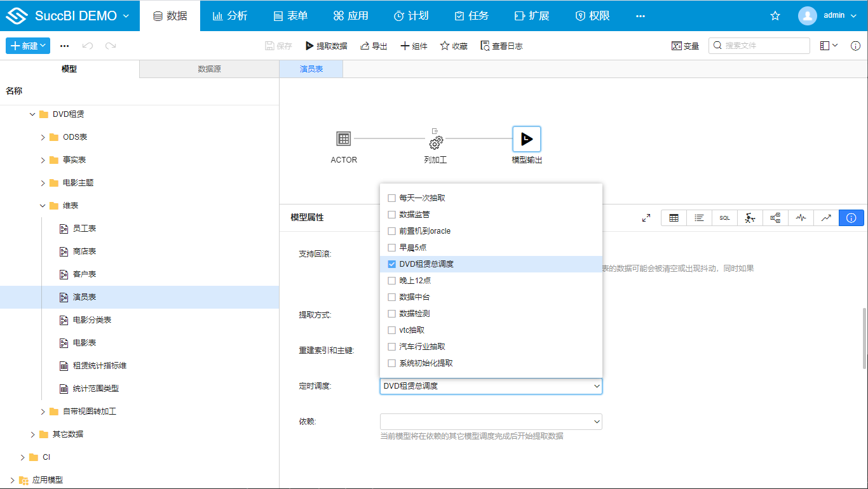This screenshot has width=868, height=489.
Task: Open the trend chart view icon
Action: click(x=826, y=218)
